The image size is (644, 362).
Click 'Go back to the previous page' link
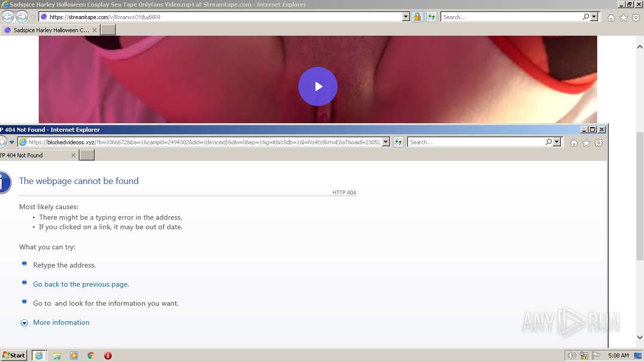click(x=81, y=284)
